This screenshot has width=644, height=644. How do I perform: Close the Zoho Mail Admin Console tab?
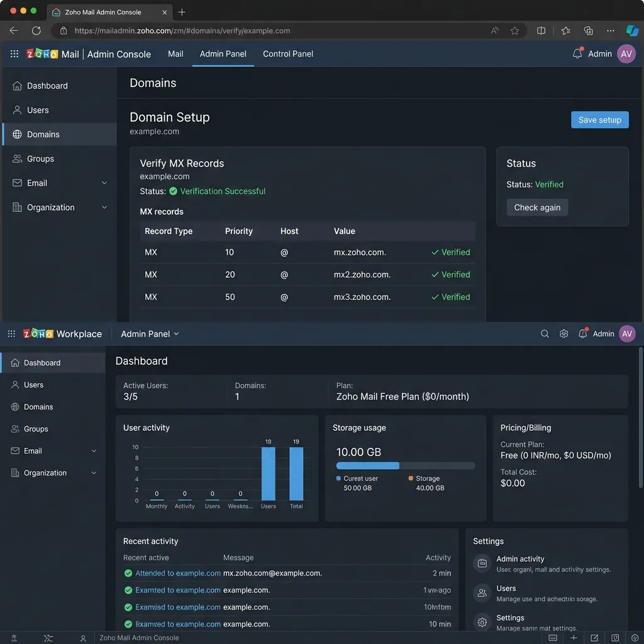pos(164,13)
